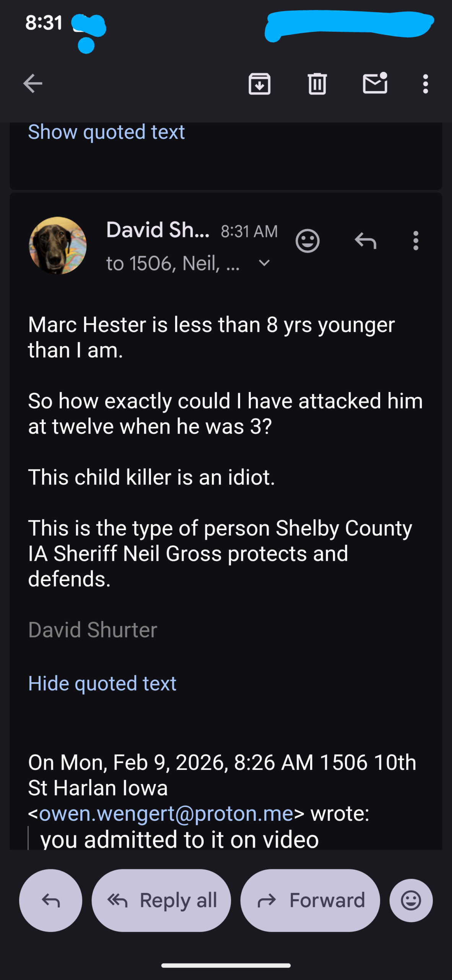Tap the recipients line "to 1506, Neil"

coord(173,263)
